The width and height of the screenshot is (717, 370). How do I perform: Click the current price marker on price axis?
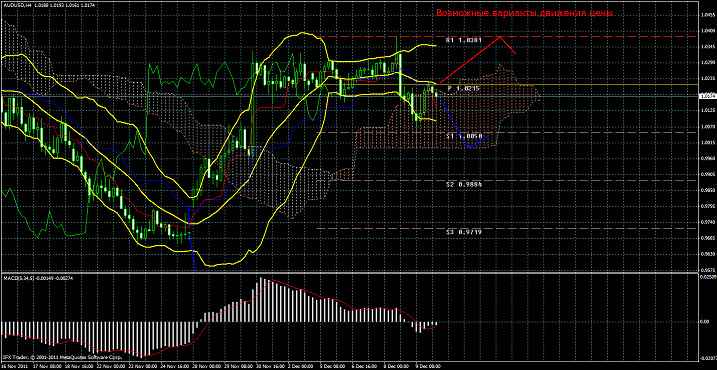tap(708, 96)
